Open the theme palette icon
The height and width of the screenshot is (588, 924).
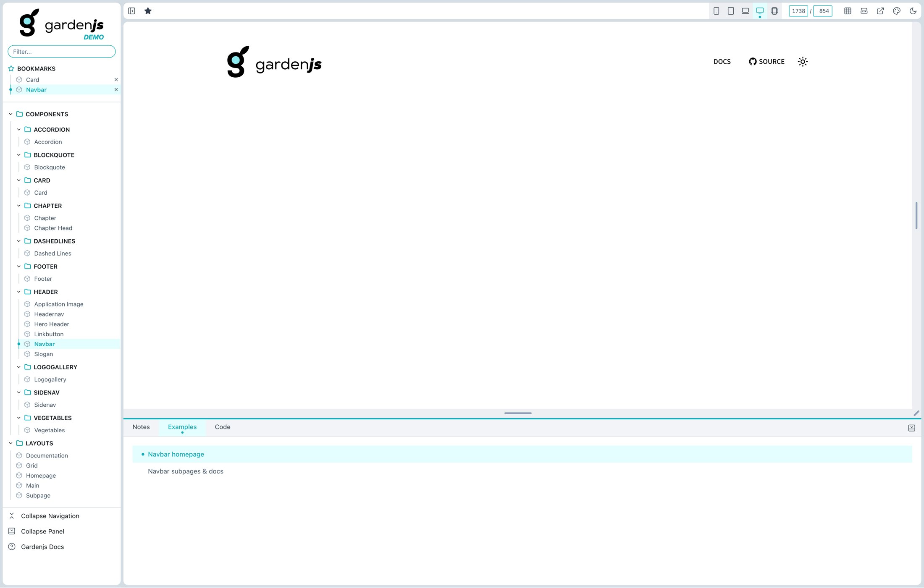coord(896,11)
